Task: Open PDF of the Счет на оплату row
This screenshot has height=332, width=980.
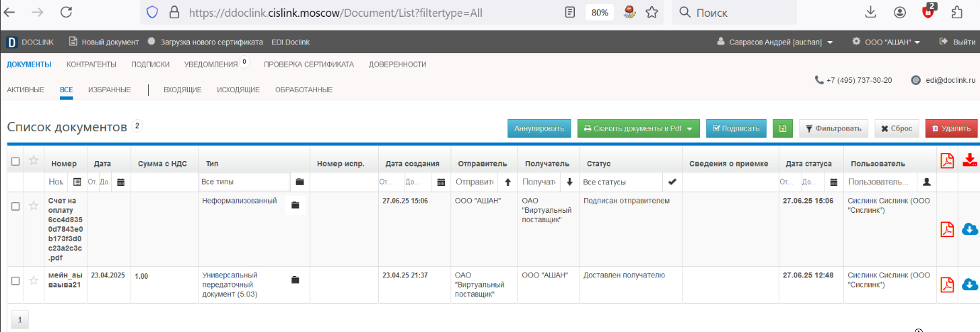Action: [x=947, y=230]
